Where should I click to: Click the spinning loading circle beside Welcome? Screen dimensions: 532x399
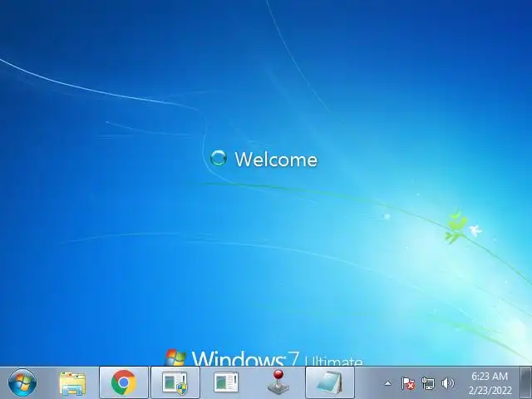click(x=218, y=158)
